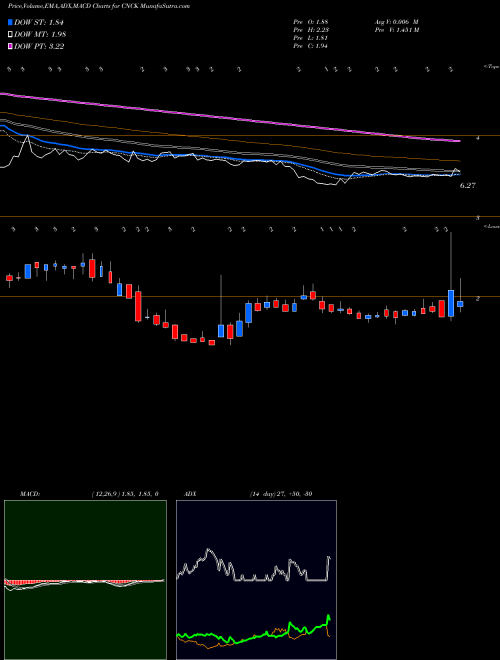Click the price axis label 2

coord(478,298)
